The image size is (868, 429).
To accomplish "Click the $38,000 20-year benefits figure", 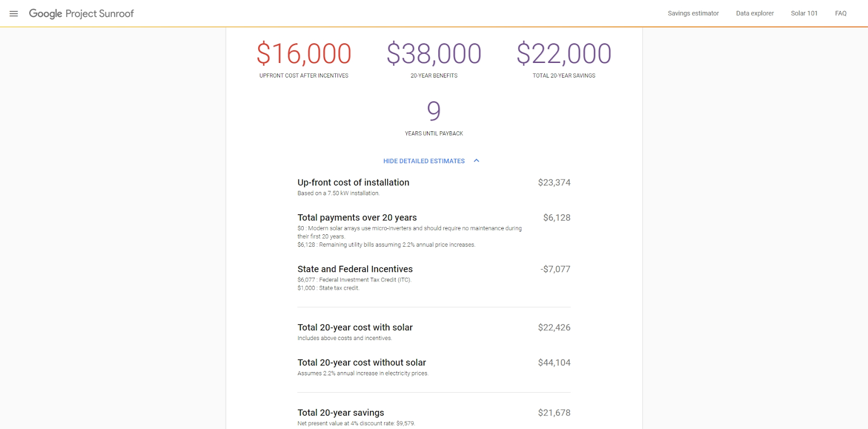I will 434,54.
